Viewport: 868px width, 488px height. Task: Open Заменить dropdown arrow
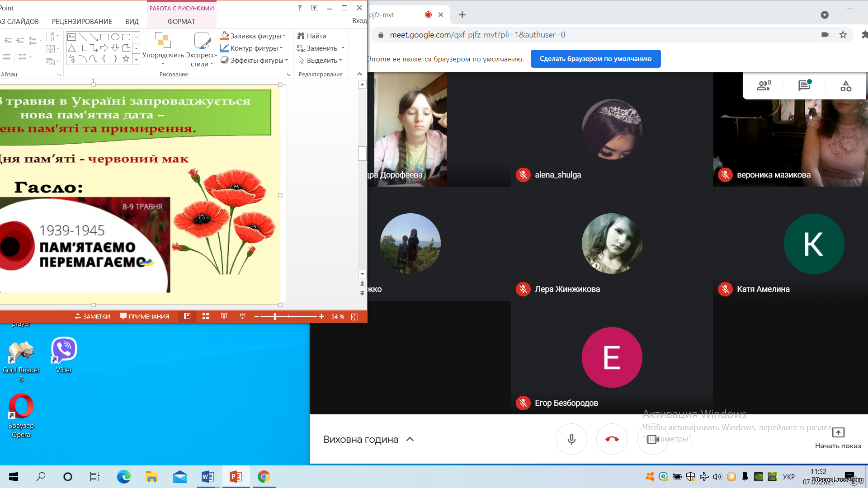click(x=343, y=48)
